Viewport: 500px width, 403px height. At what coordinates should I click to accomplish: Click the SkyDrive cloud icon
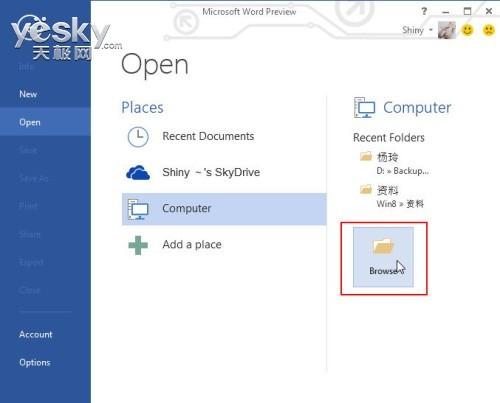(138, 173)
